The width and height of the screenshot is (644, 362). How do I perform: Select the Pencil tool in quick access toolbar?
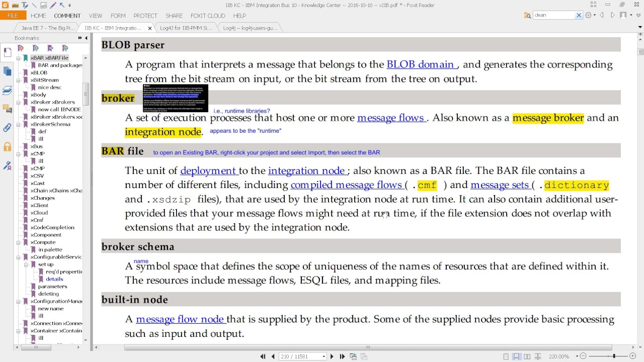(53, 5)
